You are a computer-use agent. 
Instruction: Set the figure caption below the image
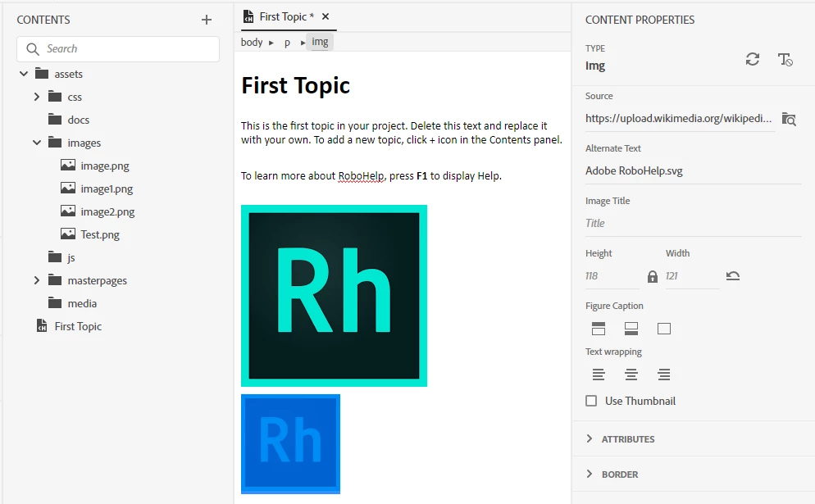pos(631,329)
